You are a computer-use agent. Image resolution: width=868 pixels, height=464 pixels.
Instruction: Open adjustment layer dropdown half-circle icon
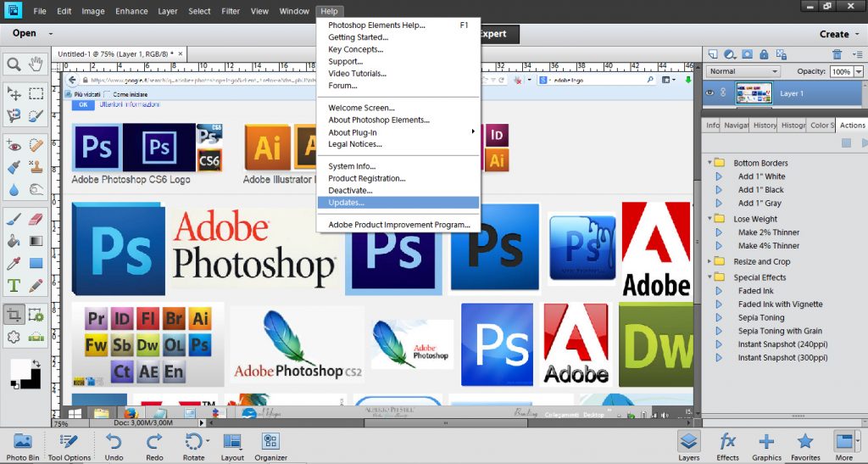(730, 54)
